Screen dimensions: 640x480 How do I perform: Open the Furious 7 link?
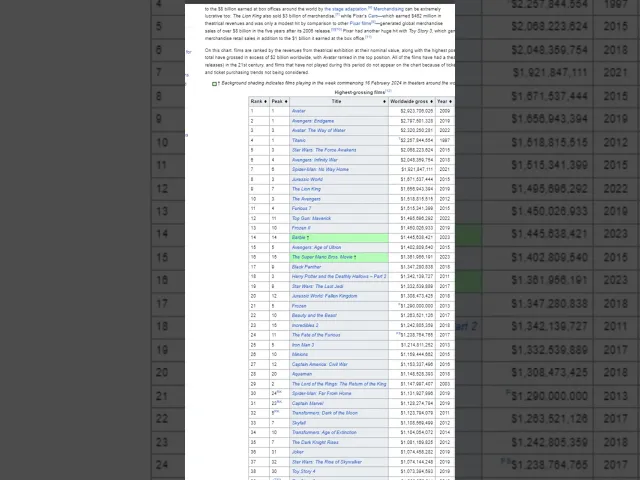[x=301, y=209]
